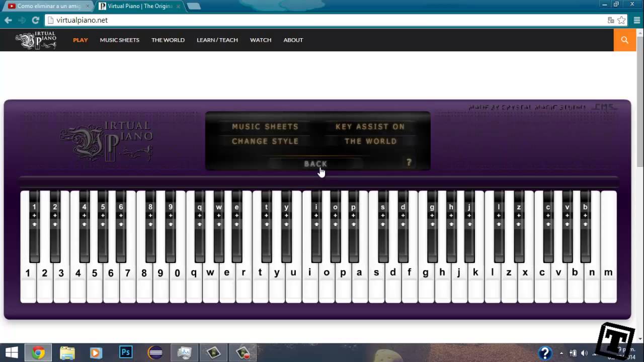Viewport: 644px width, 362px height.
Task: Open the ABOUT menu item
Action: (x=293, y=40)
